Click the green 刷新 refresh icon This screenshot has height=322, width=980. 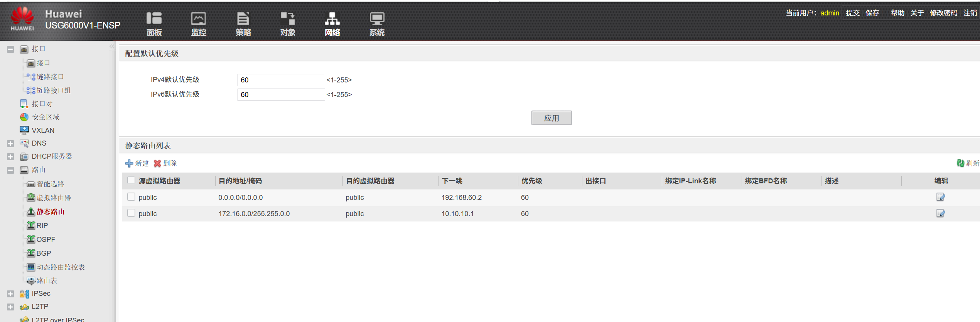pos(960,163)
